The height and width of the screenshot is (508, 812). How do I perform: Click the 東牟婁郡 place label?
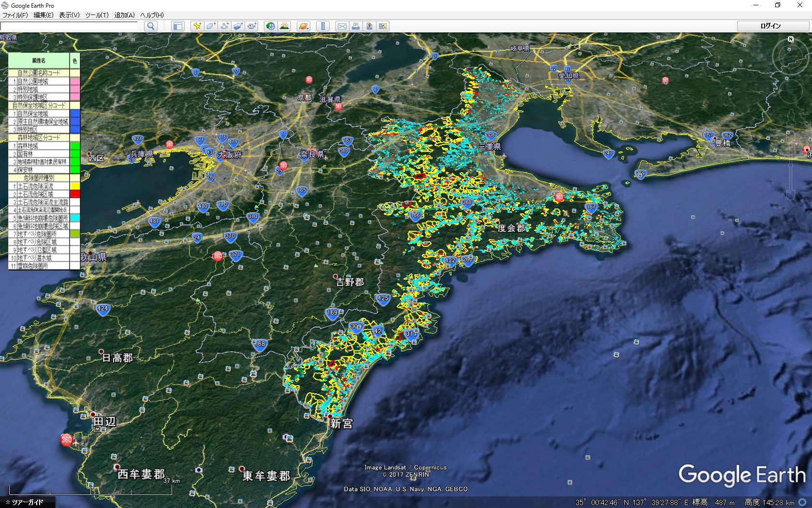tap(266, 476)
